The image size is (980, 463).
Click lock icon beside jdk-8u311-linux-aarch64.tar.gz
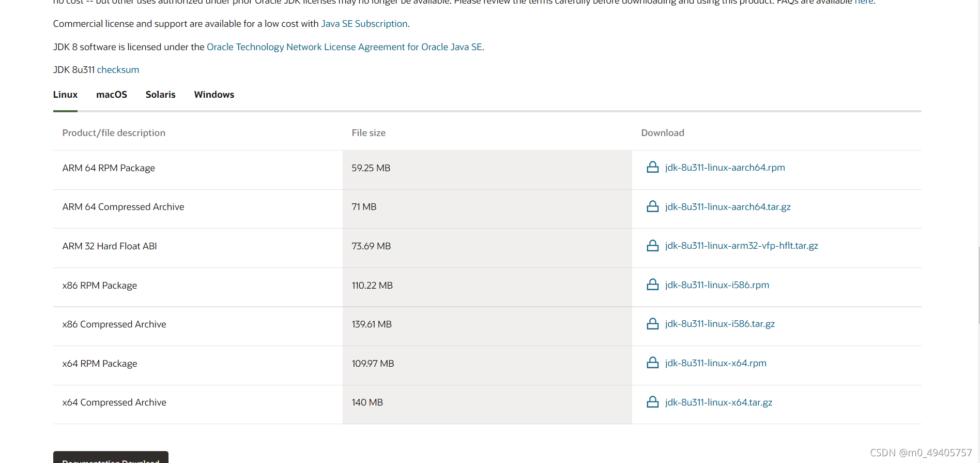pyautogui.click(x=653, y=206)
